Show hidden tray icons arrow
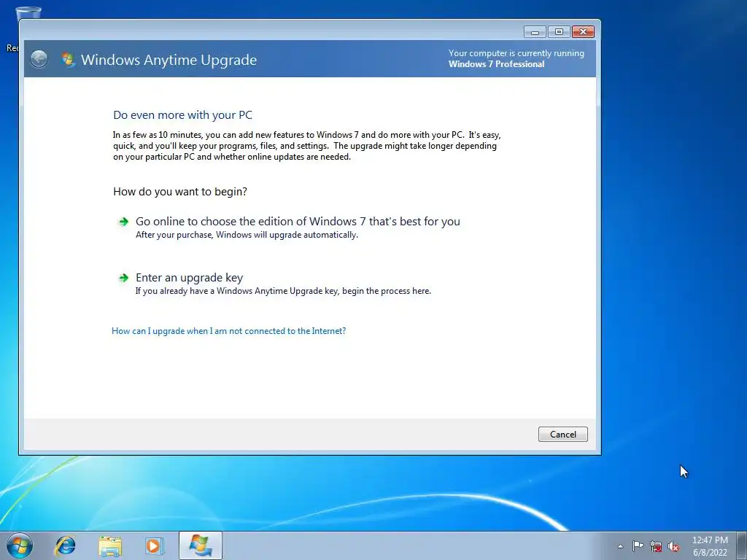The width and height of the screenshot is (747, 560). tap(620, 546)
